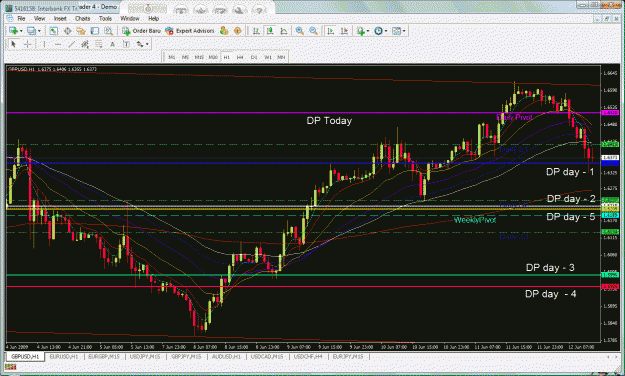625x376 pixels.
Task: Open the Help menu
Action: point(153,18)
